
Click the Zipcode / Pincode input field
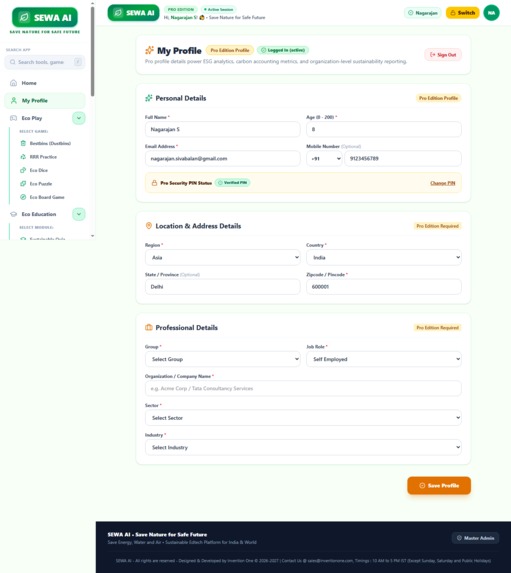[384, 287]
